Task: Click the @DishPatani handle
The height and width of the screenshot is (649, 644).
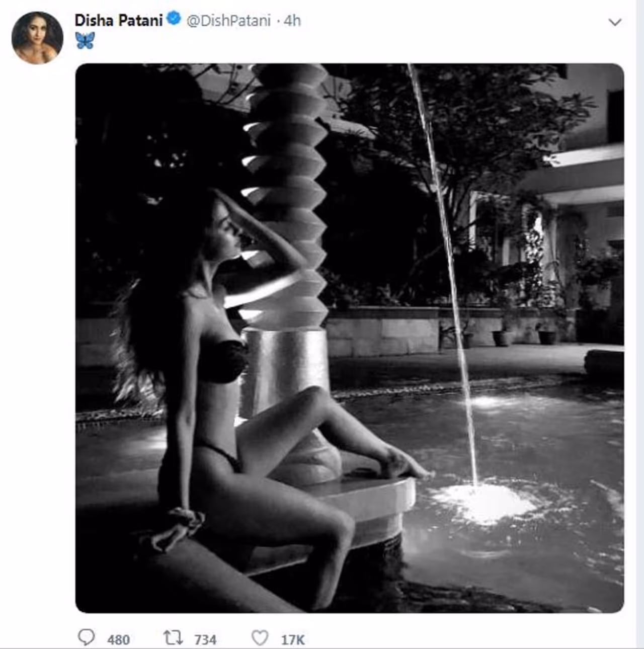Action: pyautogui.click(x=228, y=21)
